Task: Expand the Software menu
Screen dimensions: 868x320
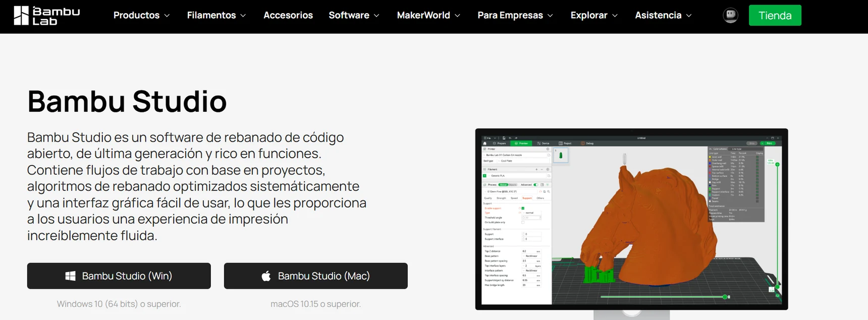Action: coord(354,15)
